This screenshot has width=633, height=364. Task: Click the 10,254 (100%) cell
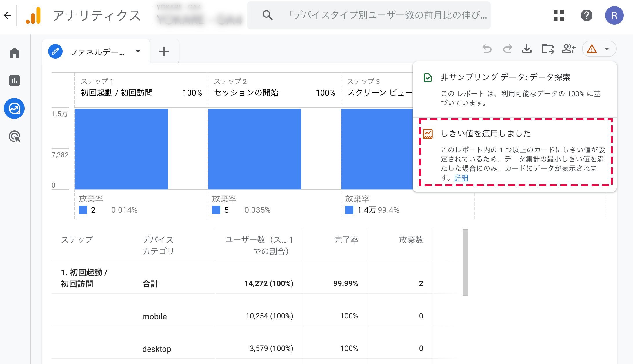269,316
